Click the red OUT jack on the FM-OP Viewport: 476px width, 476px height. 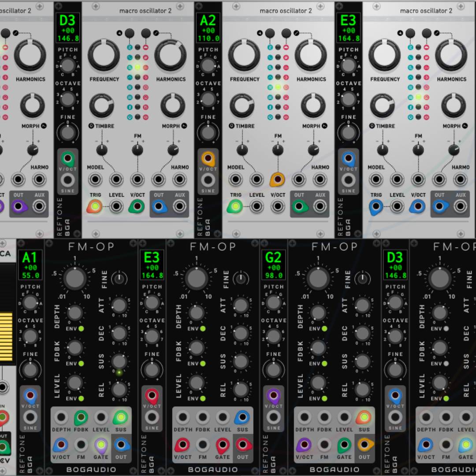243,445
